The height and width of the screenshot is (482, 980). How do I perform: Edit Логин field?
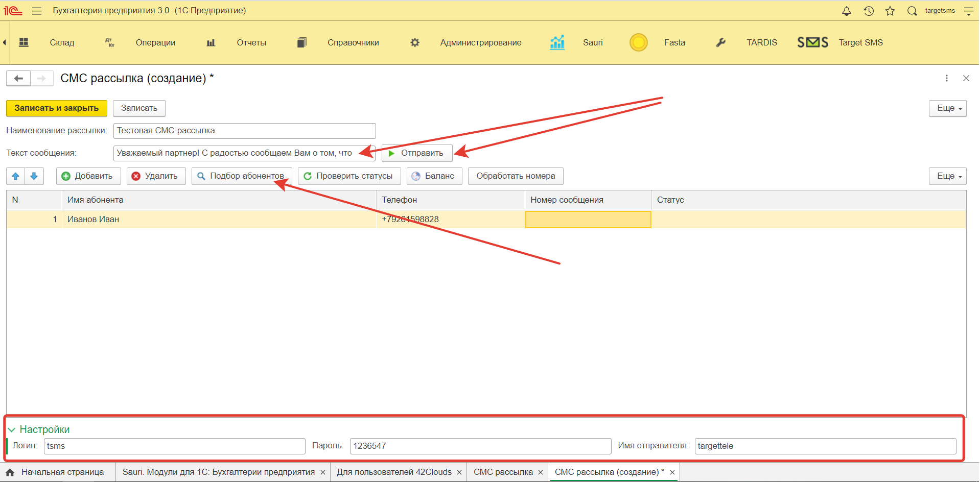click(174, 446)
